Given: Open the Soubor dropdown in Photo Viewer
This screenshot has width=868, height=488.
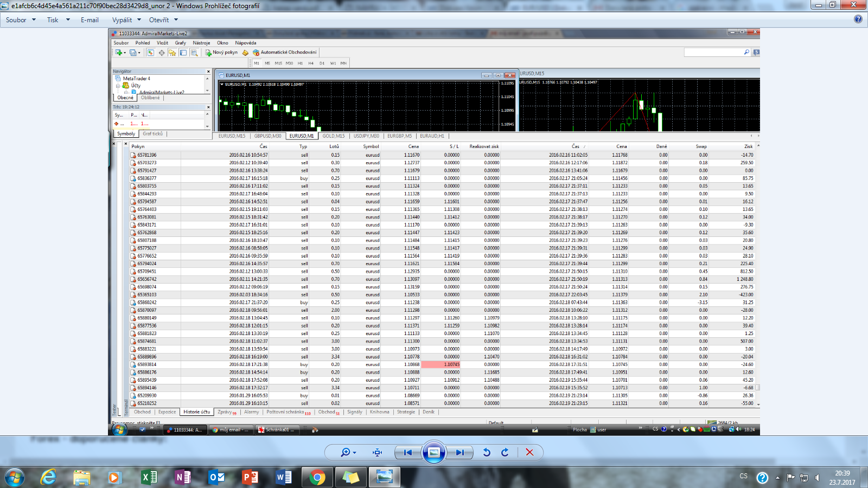Looking at the screenshot, I should (x=21, y=20).
